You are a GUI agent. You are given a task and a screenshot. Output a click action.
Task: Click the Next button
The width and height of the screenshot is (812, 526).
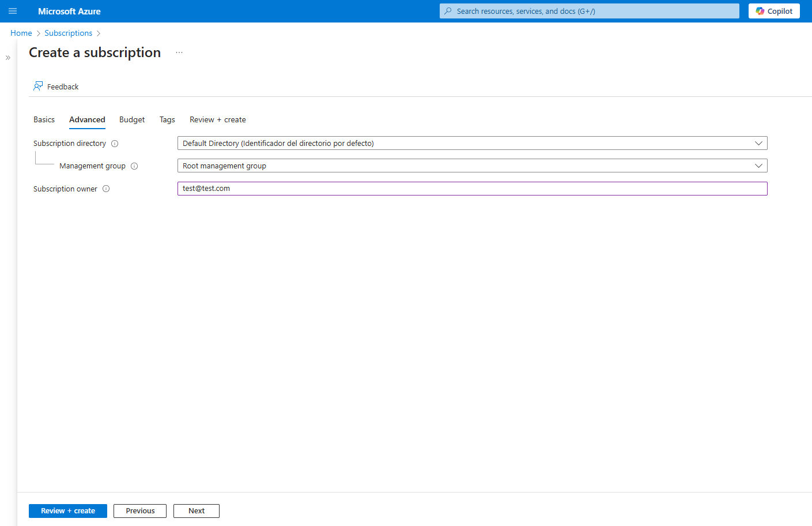pyautogui.click(x=197, y=511)
